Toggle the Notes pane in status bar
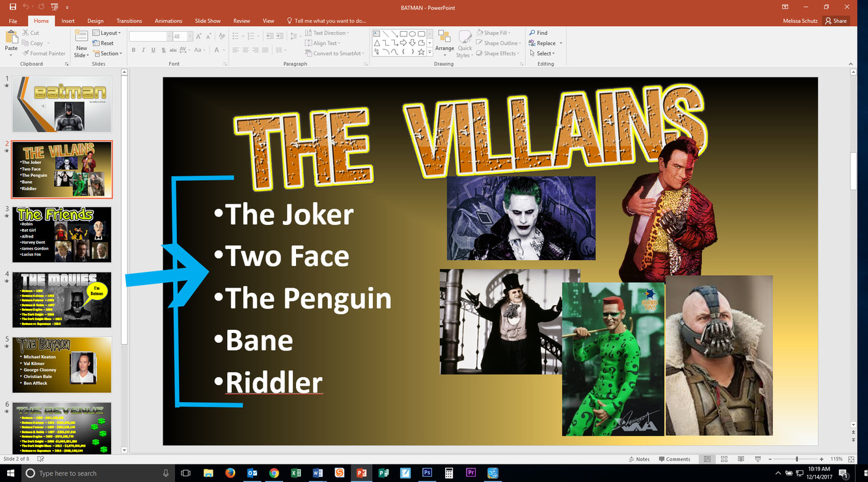This screenshot has height=482, width=868. tap(639, 459)
